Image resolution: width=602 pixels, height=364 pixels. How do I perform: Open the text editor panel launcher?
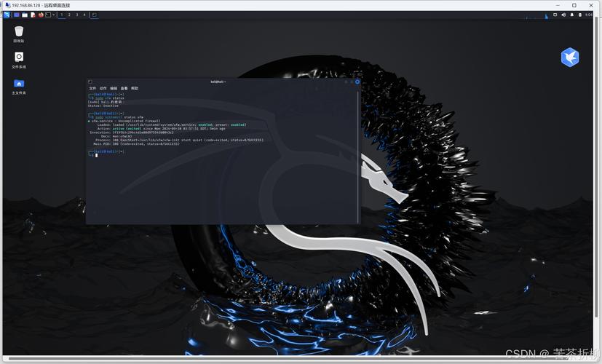click(x=33, y=15)
